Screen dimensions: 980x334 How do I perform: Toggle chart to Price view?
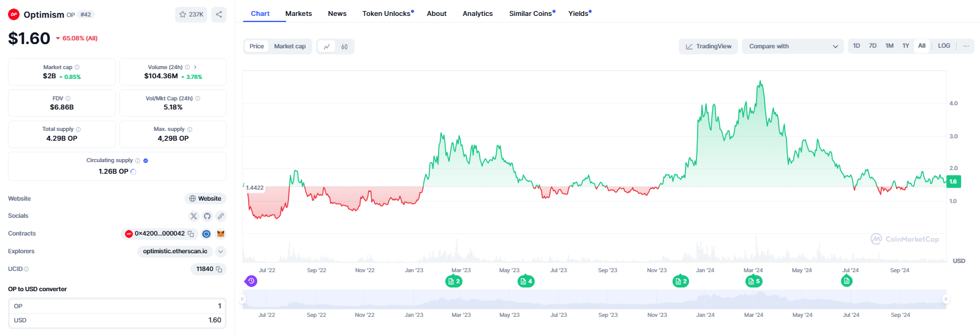tap(257, 46)
